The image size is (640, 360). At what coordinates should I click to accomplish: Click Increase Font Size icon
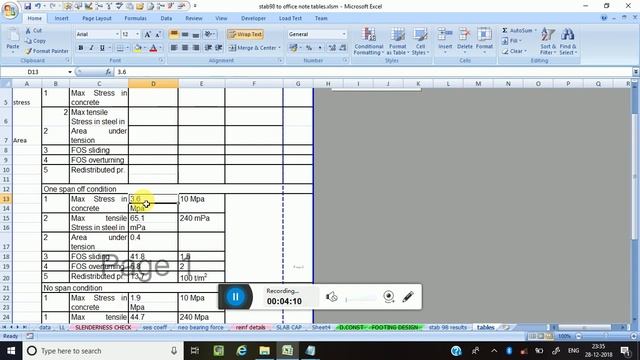148,34
